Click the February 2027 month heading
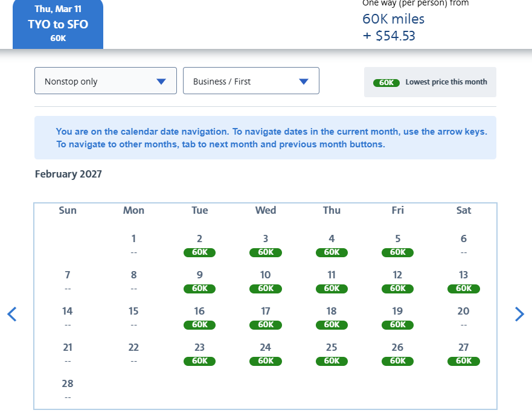The width and height of the screenshot is (532, 413). click(x=68, y=174)
